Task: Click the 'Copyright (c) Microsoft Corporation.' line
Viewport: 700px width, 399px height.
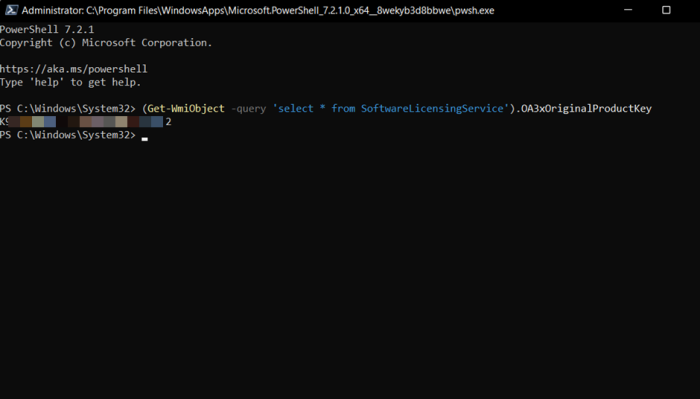Action: tap(106, 43)
